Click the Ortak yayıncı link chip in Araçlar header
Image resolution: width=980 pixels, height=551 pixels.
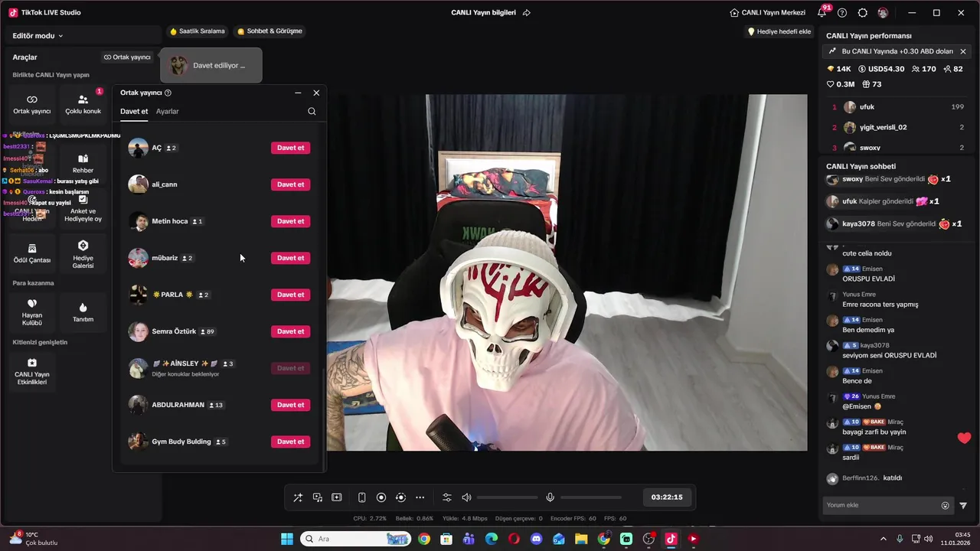[127, 57]
